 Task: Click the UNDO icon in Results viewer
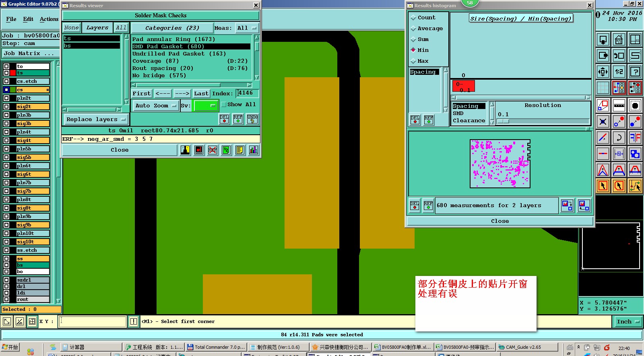252,119
